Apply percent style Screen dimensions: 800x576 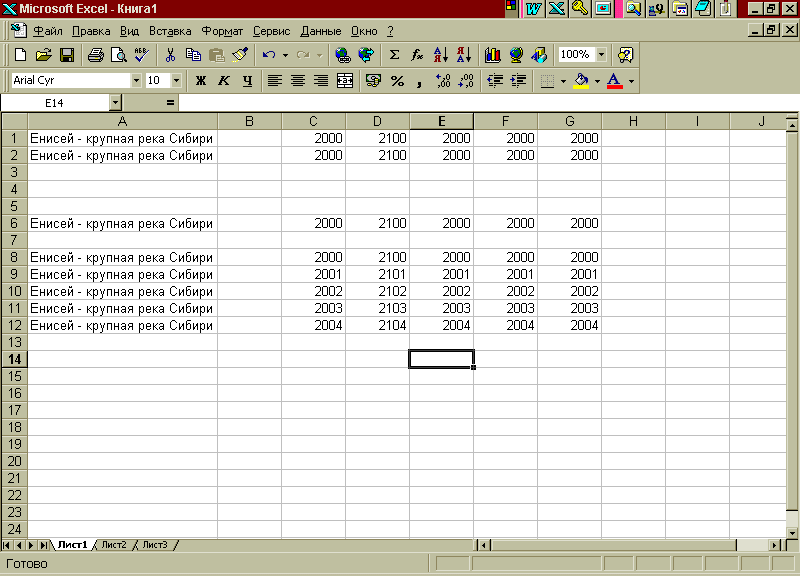(397, 81)
